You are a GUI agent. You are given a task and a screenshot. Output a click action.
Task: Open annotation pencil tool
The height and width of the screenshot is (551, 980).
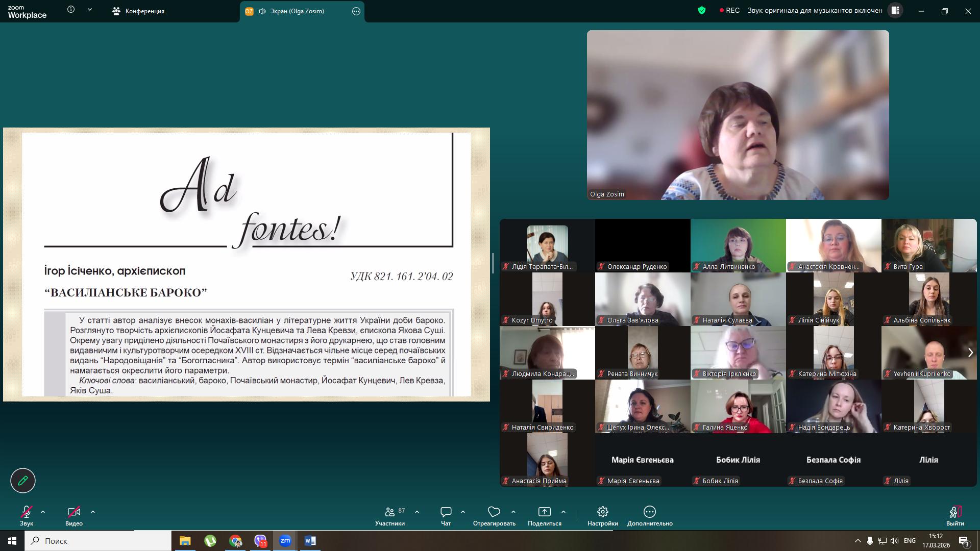click(x=23, y=480)
